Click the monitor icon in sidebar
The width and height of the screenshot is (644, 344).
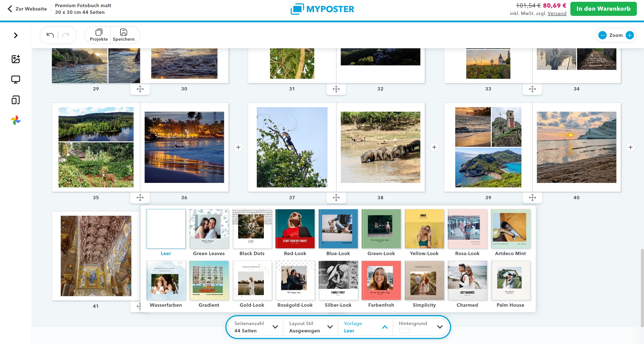click(x=15, y=79)
